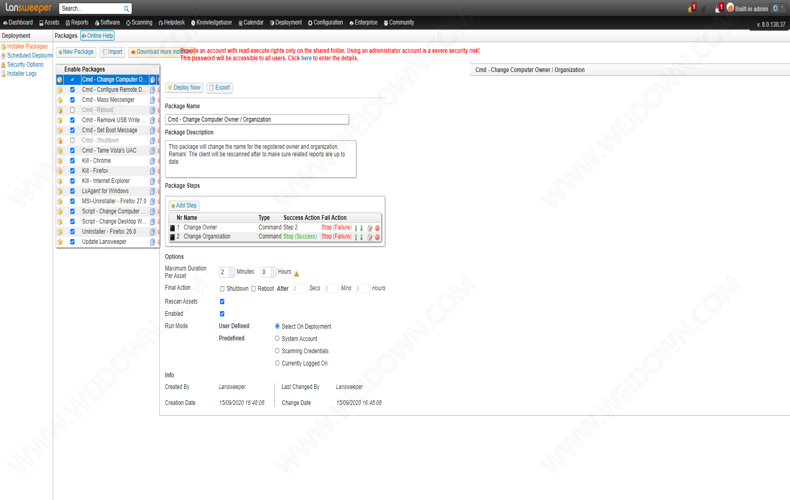790x500 pixels.
Task: Open the Online Help link
Action: [97, 36]
